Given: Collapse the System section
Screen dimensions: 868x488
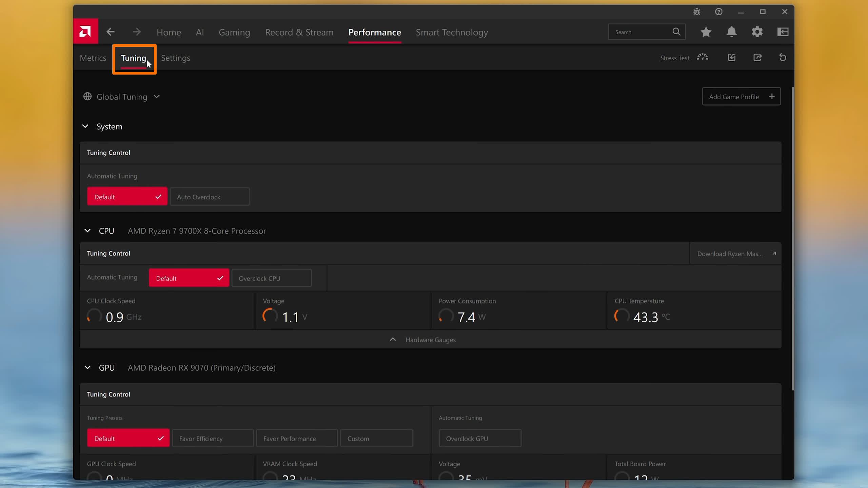Looking at the screenshot, I should [85, 126].
